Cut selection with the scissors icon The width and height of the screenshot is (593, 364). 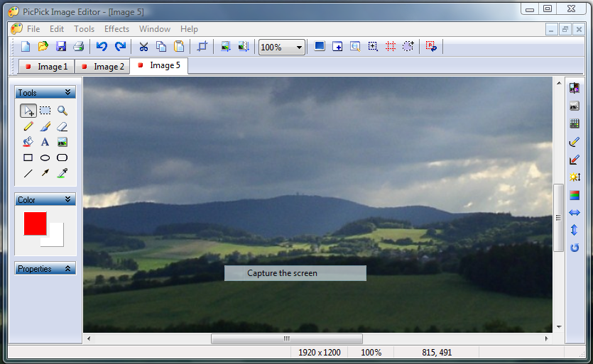click(143, 47)
